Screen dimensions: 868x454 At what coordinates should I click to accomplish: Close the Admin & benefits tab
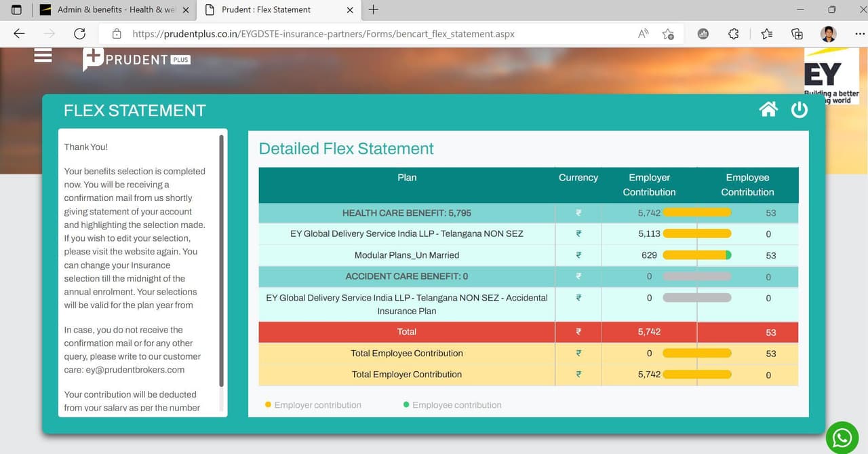pos(186,10)
